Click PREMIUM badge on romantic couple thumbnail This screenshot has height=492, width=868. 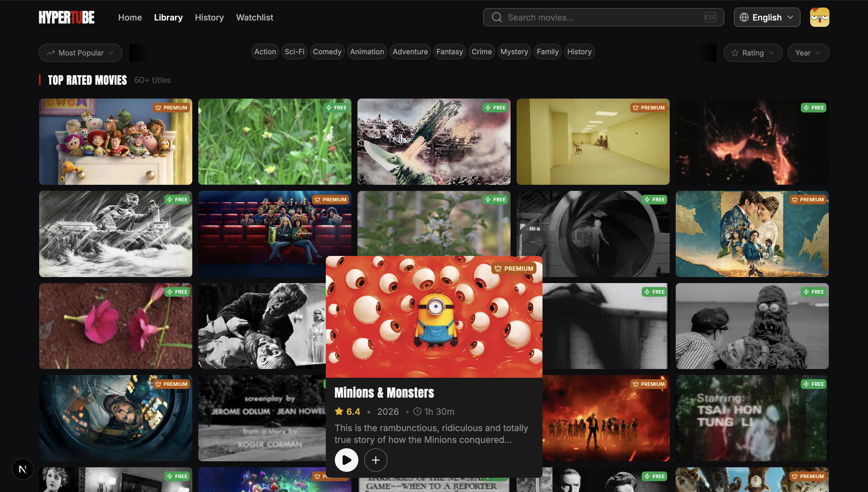807,199
